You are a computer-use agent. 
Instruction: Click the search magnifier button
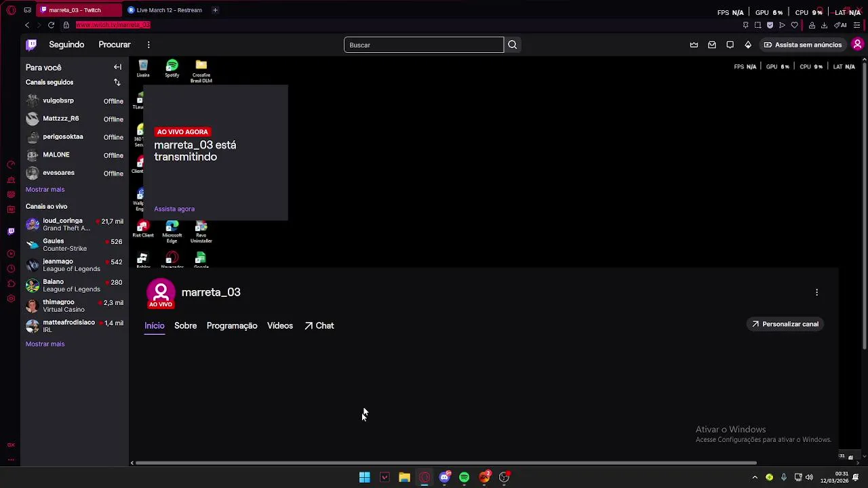coord(513,45)
